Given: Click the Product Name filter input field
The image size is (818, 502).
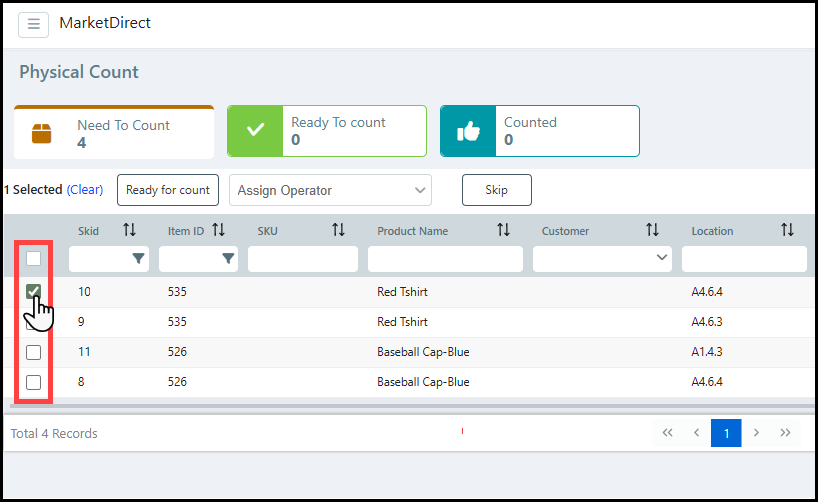Looking at the screenshot, I should click(444, 259).
